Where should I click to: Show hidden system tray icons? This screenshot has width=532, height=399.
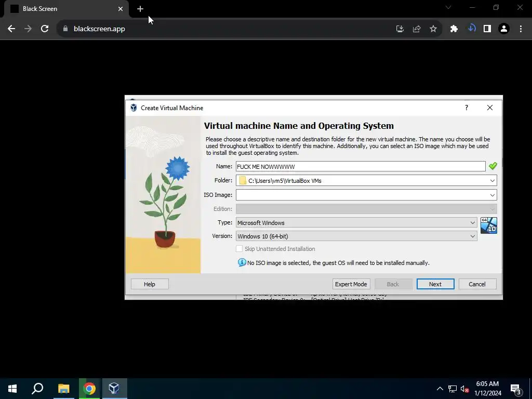440,389
